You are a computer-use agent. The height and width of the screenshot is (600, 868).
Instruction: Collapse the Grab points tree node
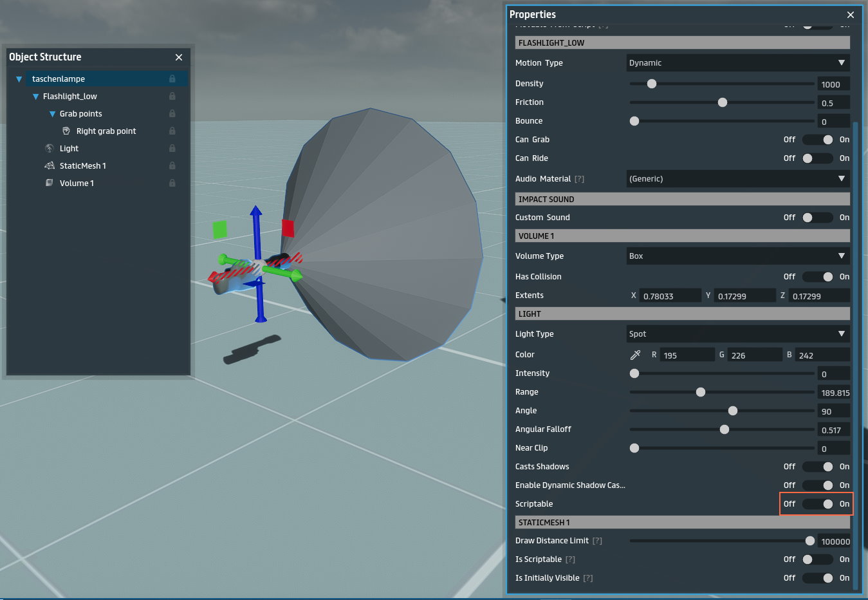point(53,114)
